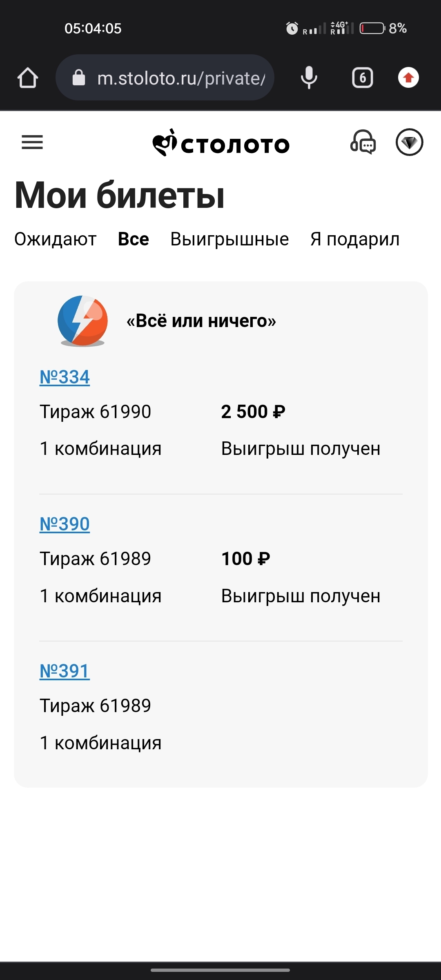Select the Все tab
441x980 pixels.
tap(134, 239)
